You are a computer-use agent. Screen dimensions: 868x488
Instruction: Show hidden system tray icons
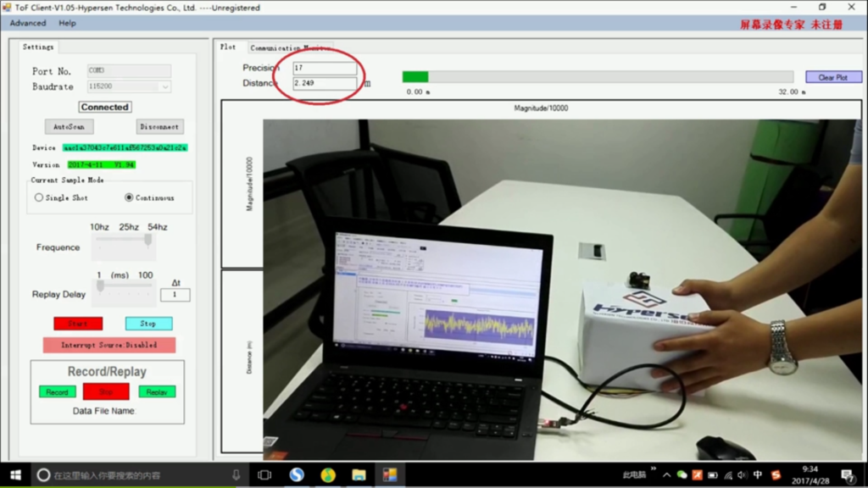tap(666, 475)
